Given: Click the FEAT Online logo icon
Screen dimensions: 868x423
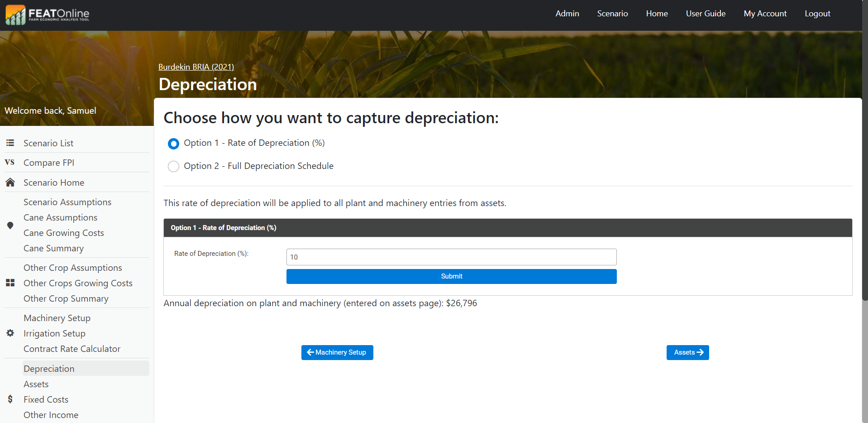Looking at the screenshot, I should 15,14.
